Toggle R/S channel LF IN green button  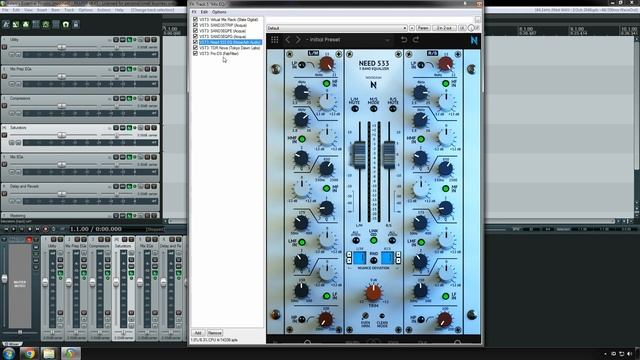(445, 296)
